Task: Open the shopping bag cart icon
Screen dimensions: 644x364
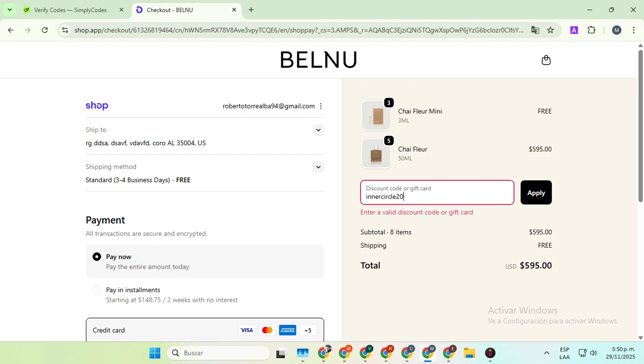Action: [546, 60]
